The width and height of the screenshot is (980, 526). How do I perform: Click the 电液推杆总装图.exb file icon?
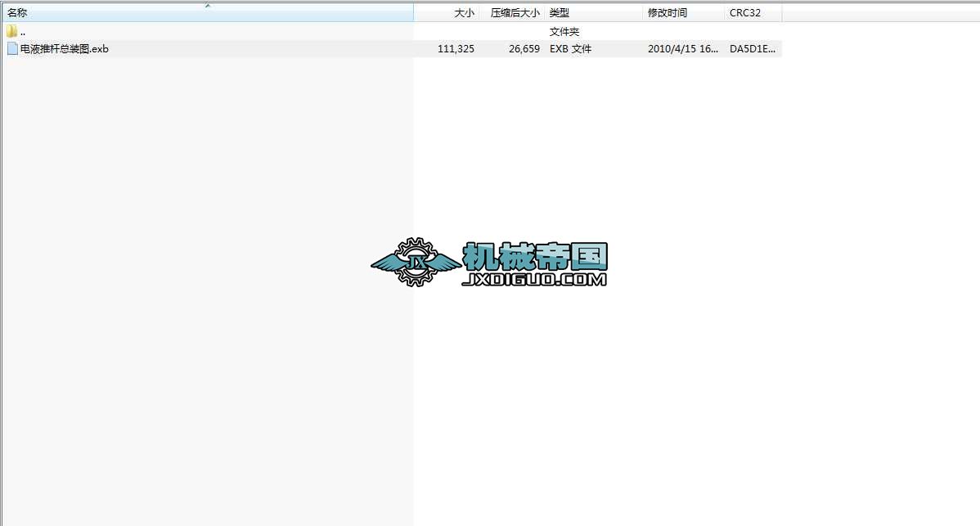point(12,49)
